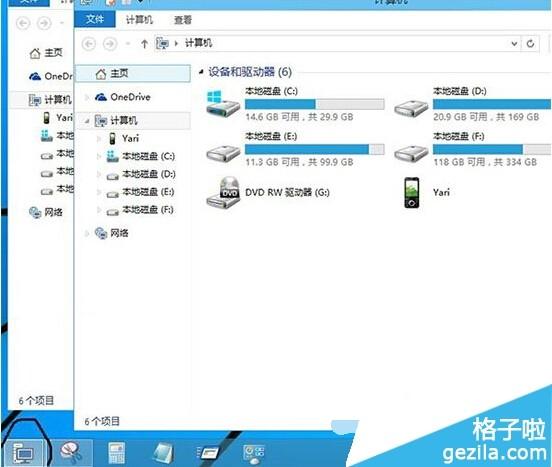Viewport: 552px width, 467px height.
Task: Open local disk E: drive icon
Action: [x=223, y=153]
